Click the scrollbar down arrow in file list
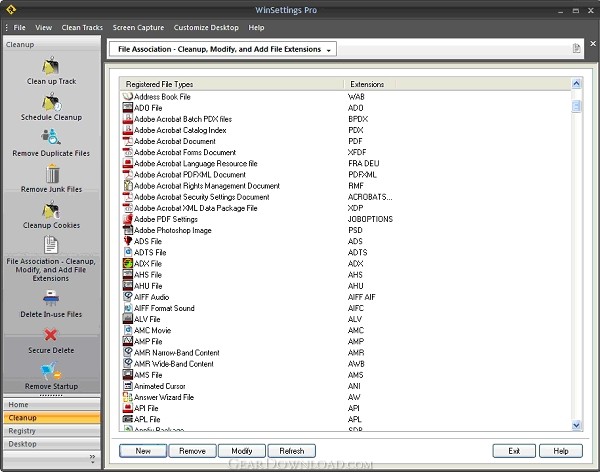 [576, 425]
